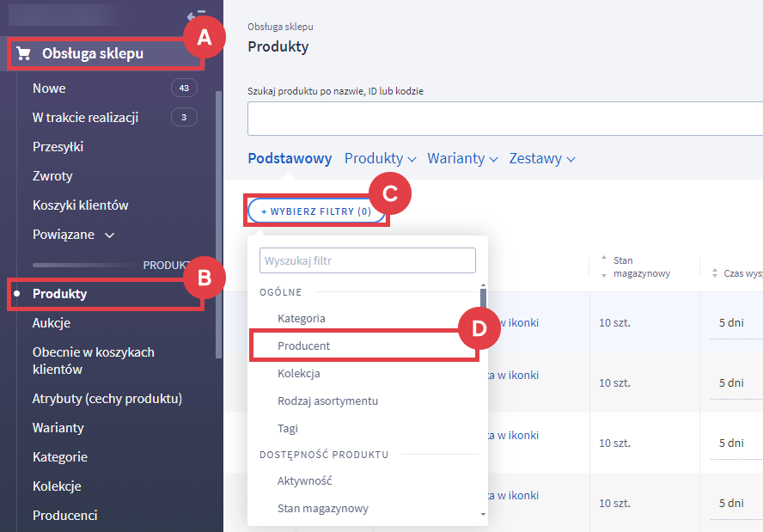
Task: Click the product search field
Action: tap(504, 119)
